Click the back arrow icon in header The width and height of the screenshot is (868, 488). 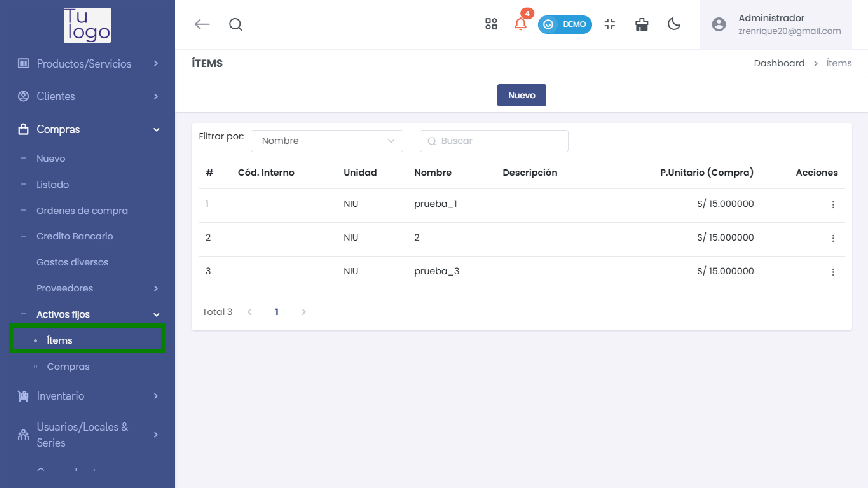202,24
